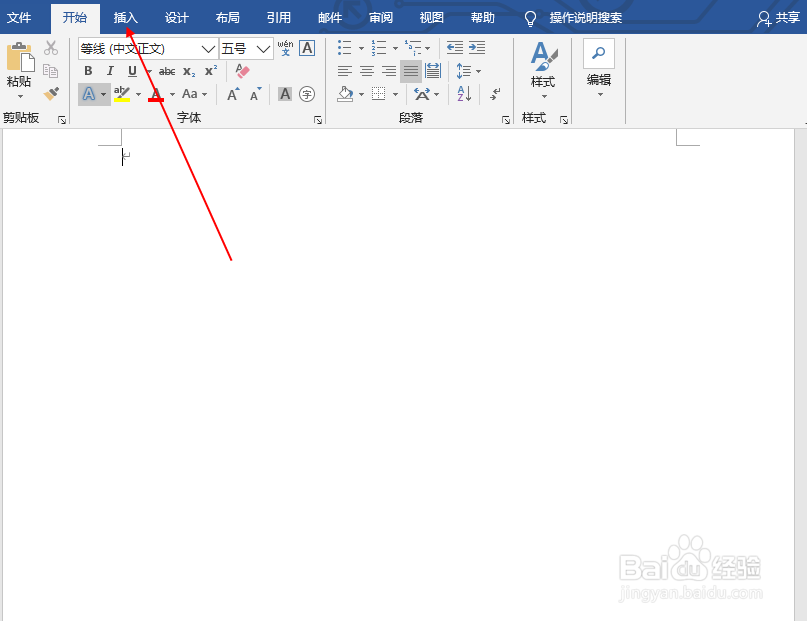The height and width of the screenshot is (621, 807).
Task: Decrease font size with shrink icon
Action: (x=256, y=94)
